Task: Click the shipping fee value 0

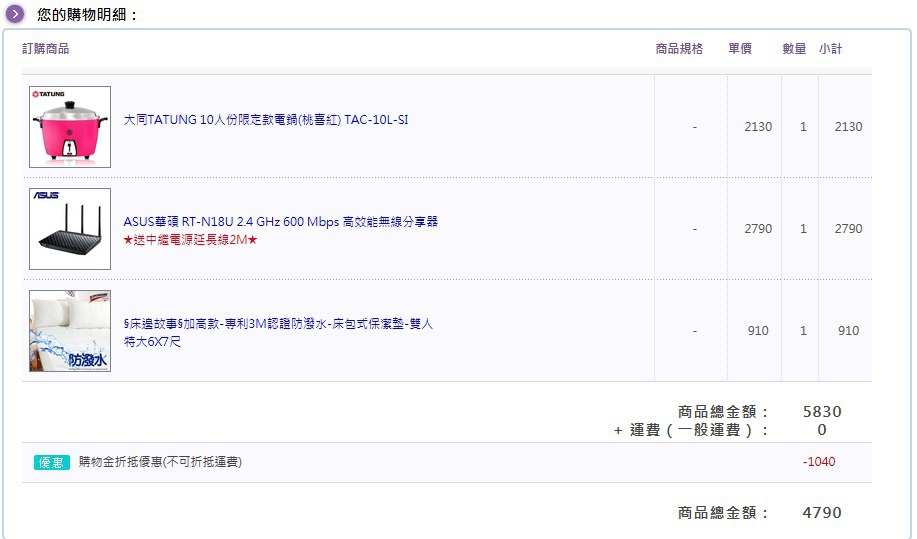Action: (x=822, y=430)
